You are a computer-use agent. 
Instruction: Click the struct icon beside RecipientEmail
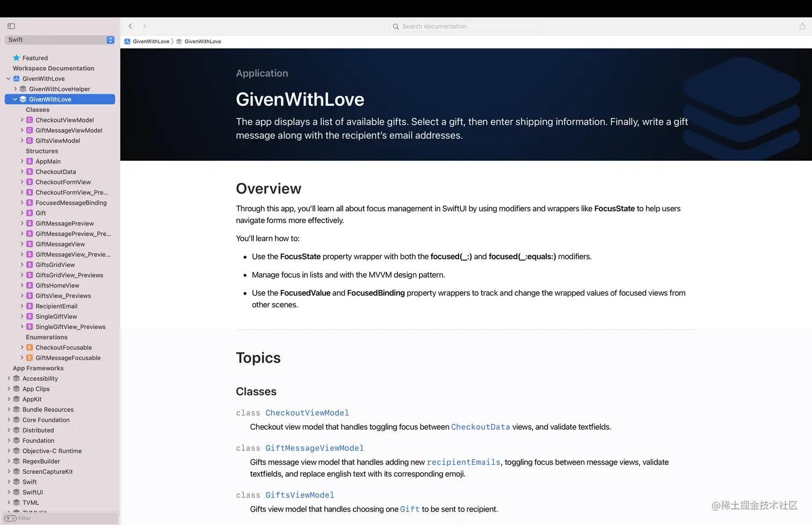tap(30, 306)
